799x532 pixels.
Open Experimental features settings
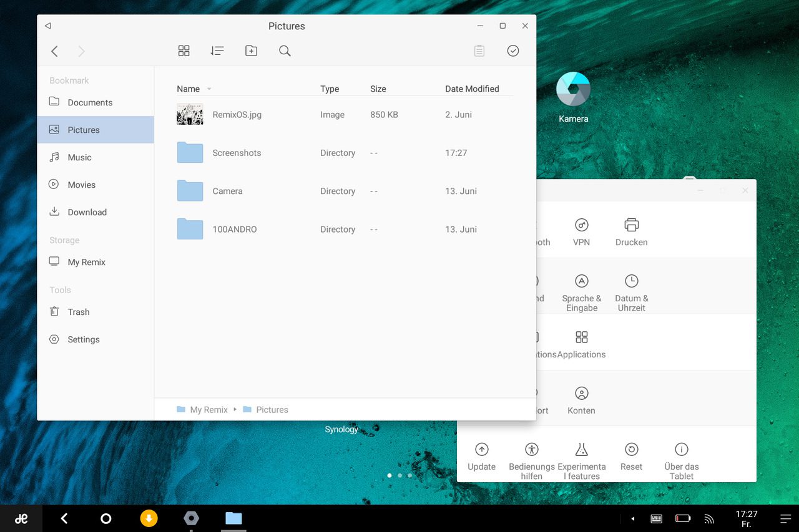(581, 462)
